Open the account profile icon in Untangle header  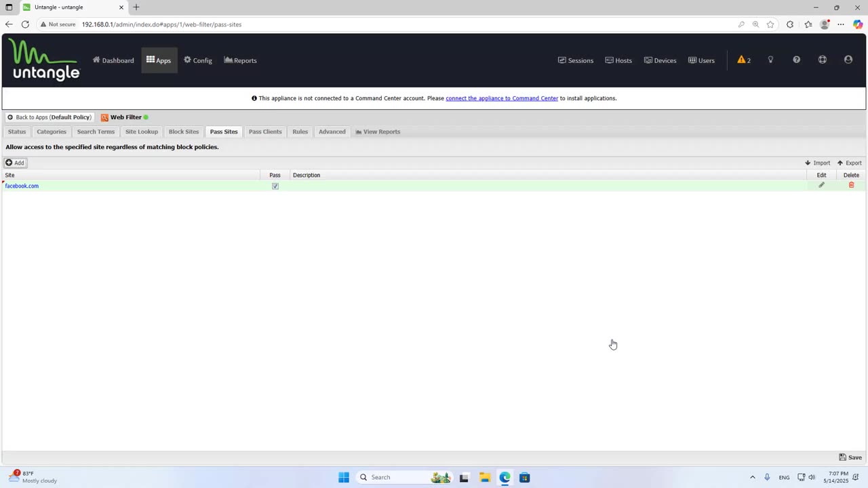point(848,60)
